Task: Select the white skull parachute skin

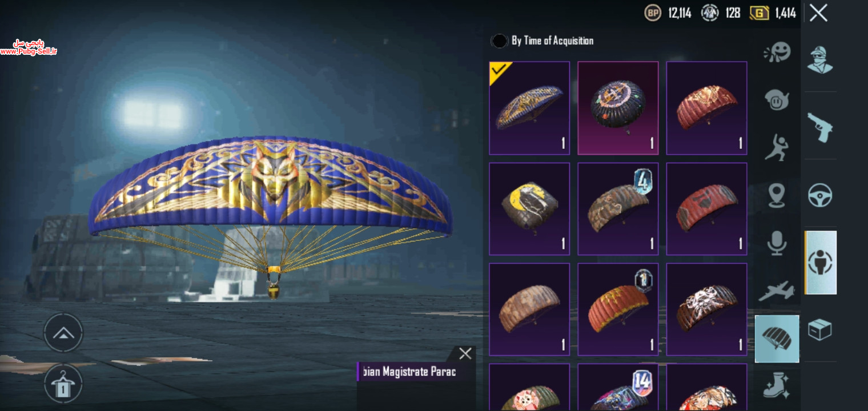Action: (706, 309)
